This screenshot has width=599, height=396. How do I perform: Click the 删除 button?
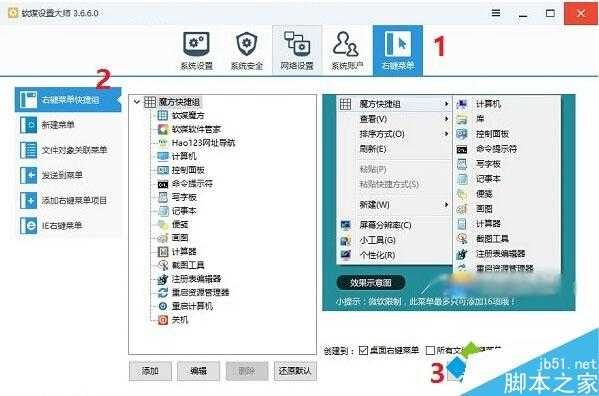(247, 371)
